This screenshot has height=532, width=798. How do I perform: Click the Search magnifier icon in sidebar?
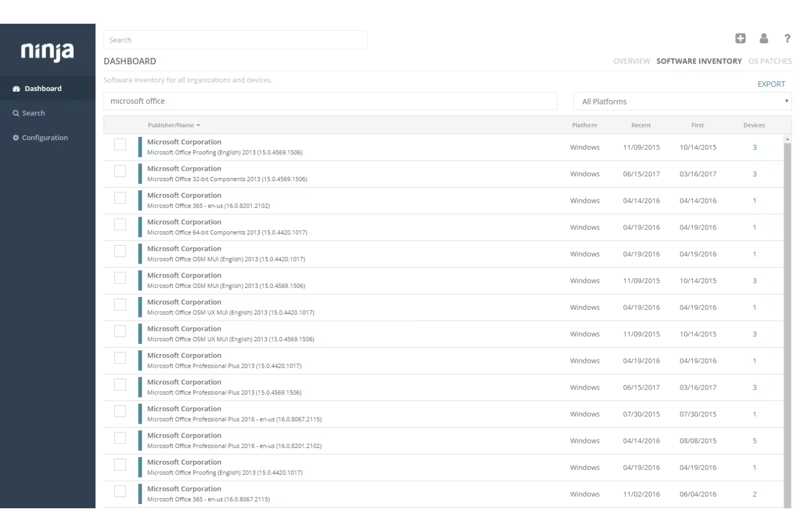coord(16,113)
